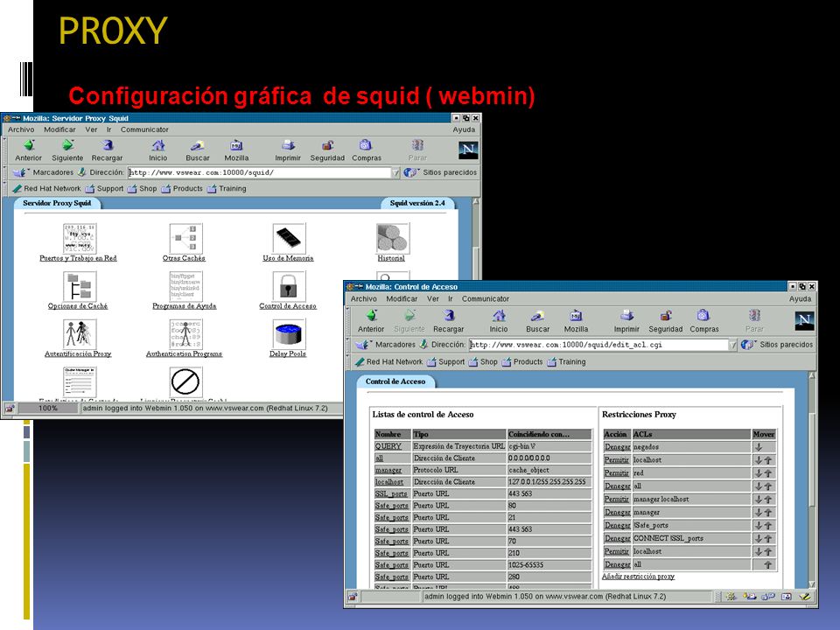The height and width of the screenshot is (630, 840).
Task: Open the Programas de Ayuda icon
Action: 185,287
